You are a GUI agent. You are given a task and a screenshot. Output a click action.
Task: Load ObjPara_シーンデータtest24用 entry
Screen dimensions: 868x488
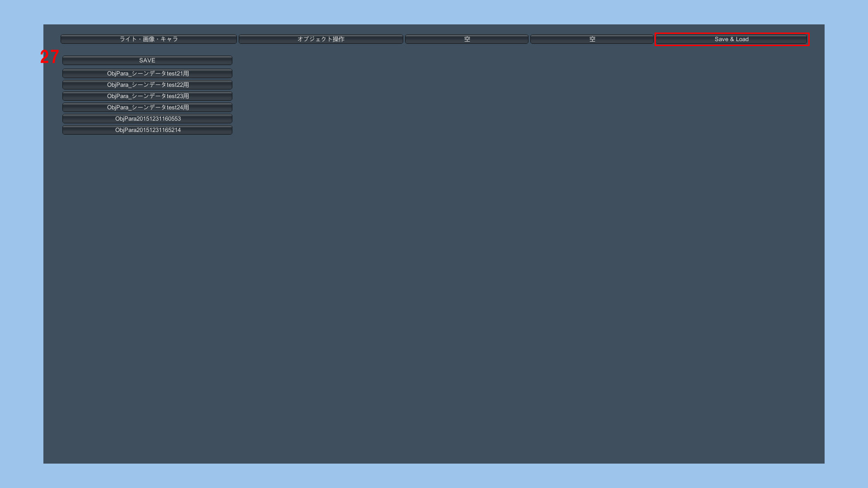(x=147, y=108)
